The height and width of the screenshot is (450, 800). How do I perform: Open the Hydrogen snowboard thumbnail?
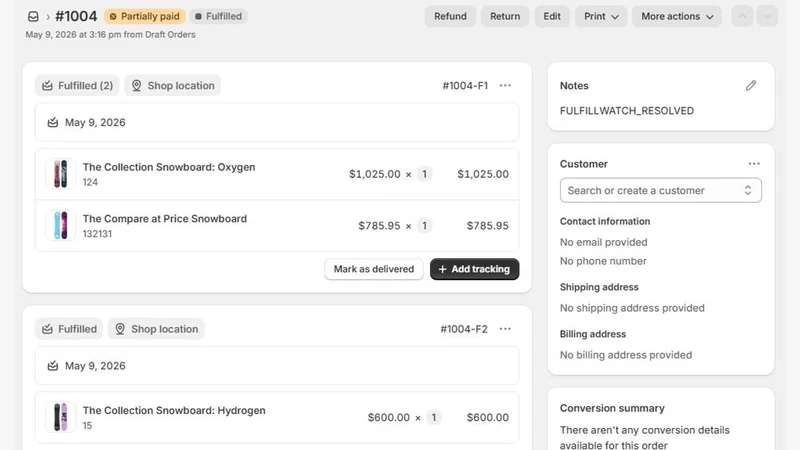(60, 417)
